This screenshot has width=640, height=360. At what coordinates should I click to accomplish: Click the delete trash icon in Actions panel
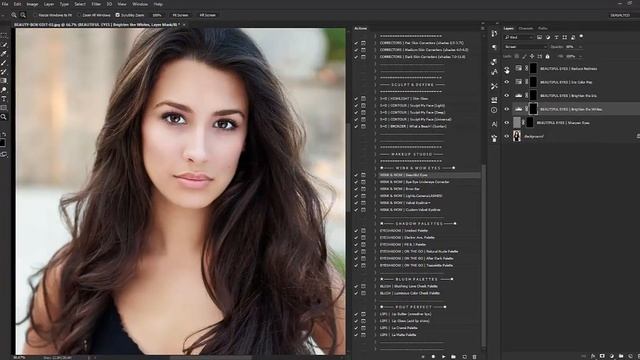coord(474,356)
